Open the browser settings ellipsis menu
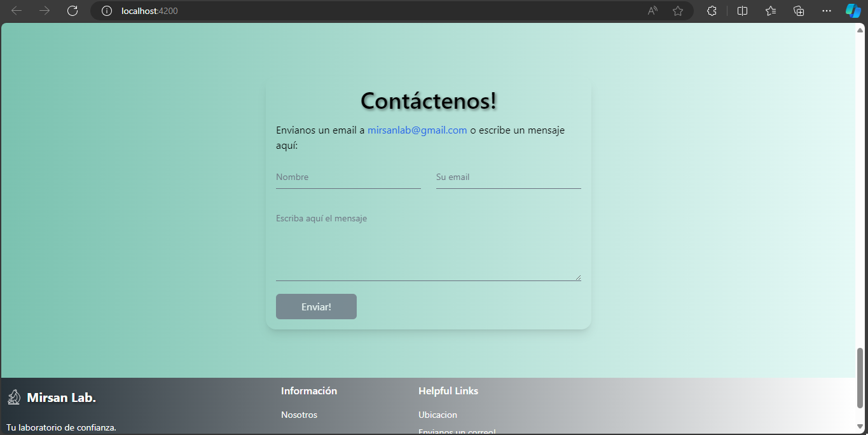This screenshot has height=435, width=868. point(826,10)
